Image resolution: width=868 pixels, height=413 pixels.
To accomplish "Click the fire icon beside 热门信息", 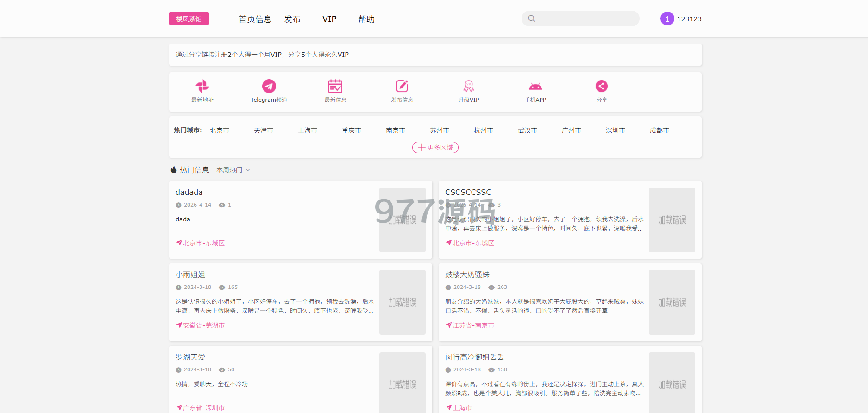I will pos(174,170).
